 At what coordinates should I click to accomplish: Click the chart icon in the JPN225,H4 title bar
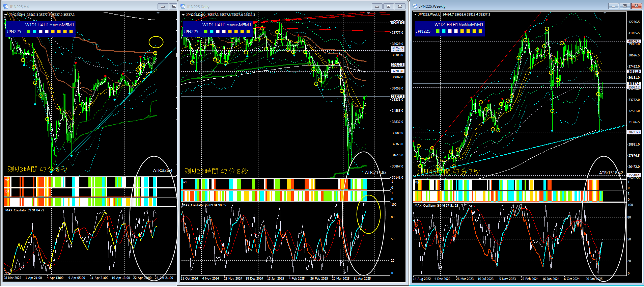point(6,6)
